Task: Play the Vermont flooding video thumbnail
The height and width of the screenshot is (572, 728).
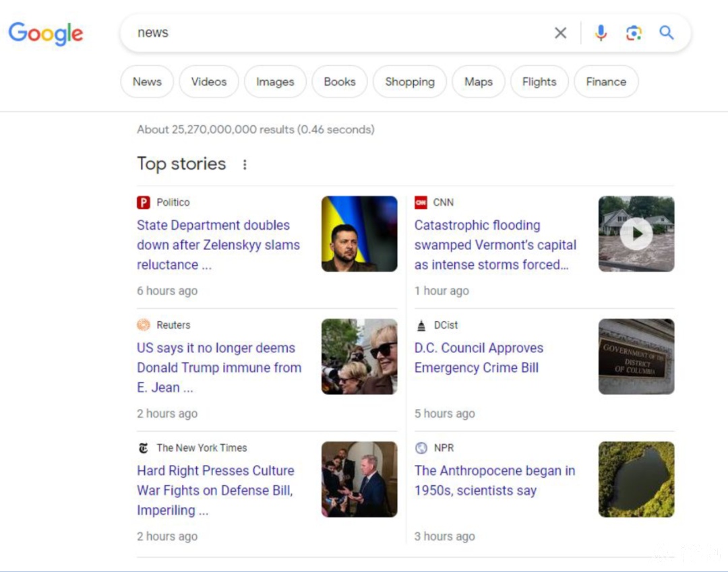Action: [x=636, y=234]
